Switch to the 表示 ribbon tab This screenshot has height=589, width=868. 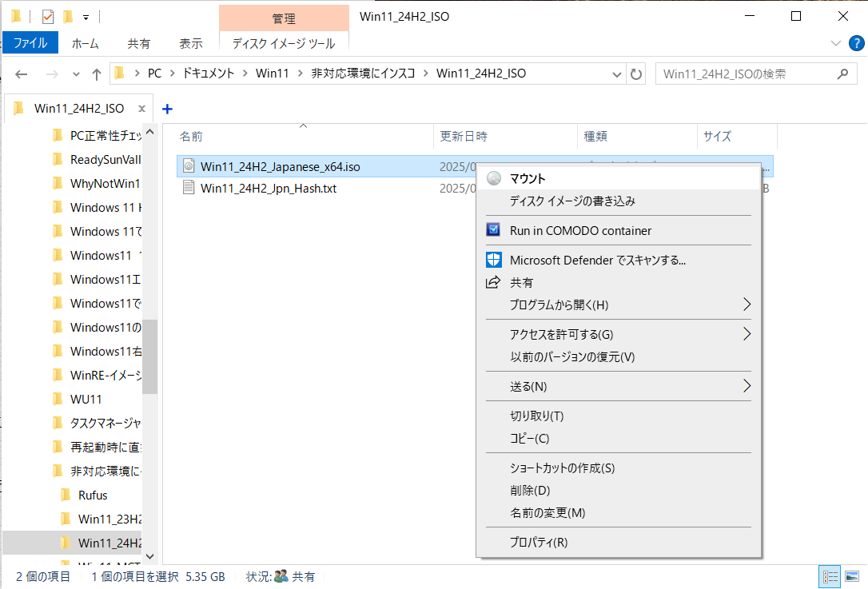tap(191, 43)
